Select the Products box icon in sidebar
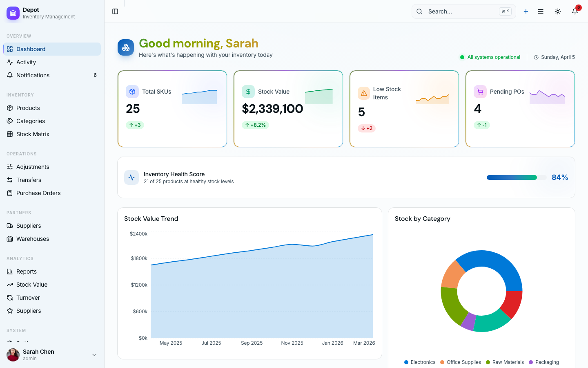This screenshot has height=368, width=588. click(x=9, y=108)
